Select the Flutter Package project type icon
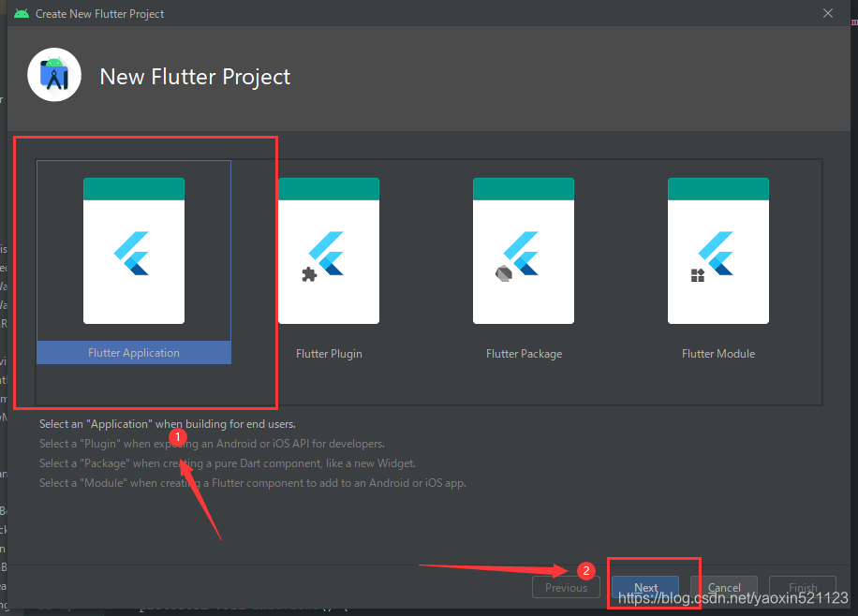 click(523, 251)
